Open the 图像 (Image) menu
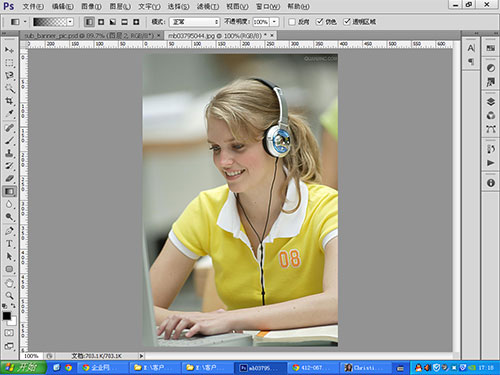This screenshot has width=500, height=375. tap(91, 6)
